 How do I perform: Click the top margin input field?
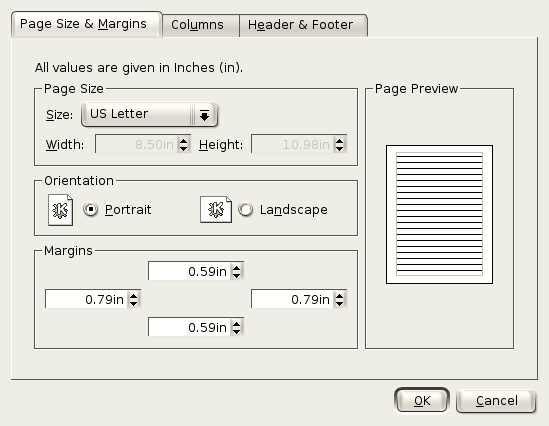[189, 271]
